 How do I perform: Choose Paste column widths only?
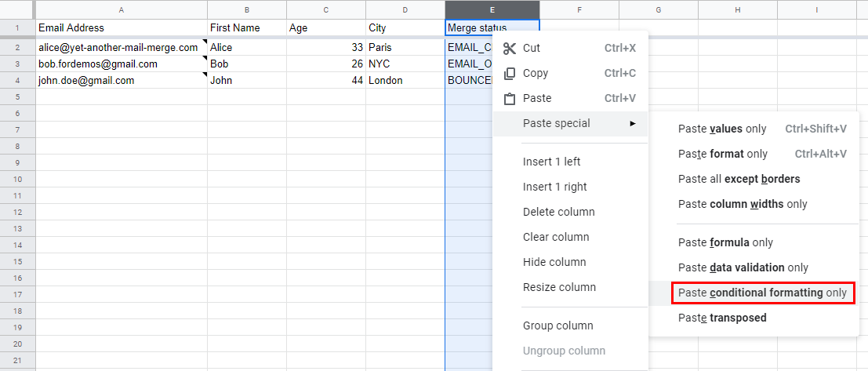pos(742,204)
